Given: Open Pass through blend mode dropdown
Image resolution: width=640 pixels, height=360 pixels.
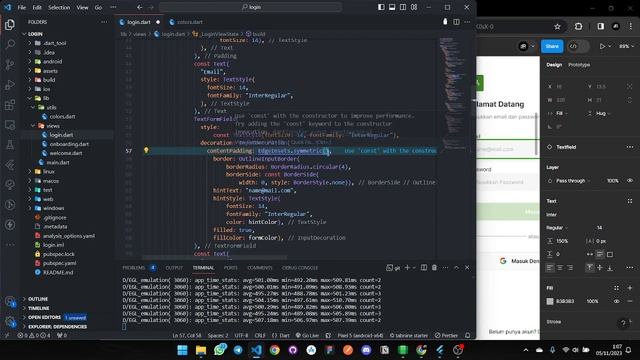Looking at the screenshot, I should point(573,181).
